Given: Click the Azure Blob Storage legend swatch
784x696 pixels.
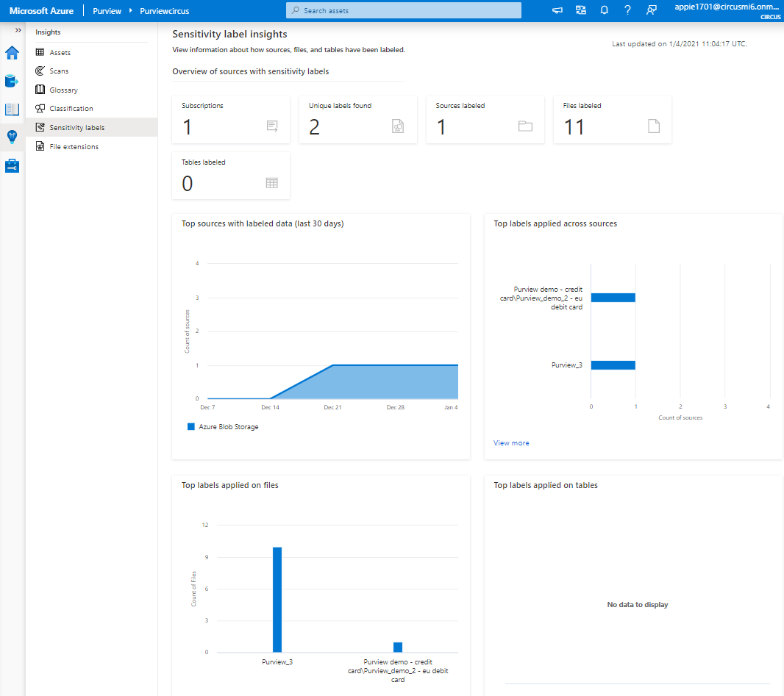Looking at the screenshot, I should click(191, 427).
